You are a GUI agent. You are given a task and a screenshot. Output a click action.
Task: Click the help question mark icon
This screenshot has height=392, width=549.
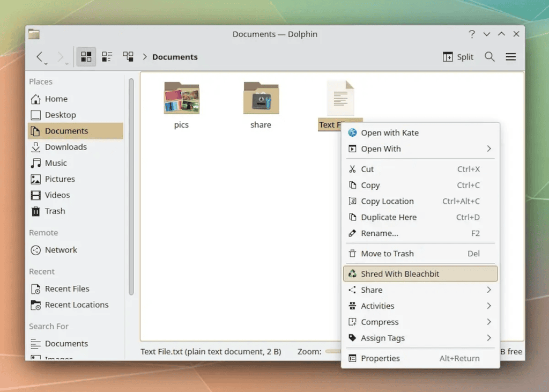(x=471, y=33)
